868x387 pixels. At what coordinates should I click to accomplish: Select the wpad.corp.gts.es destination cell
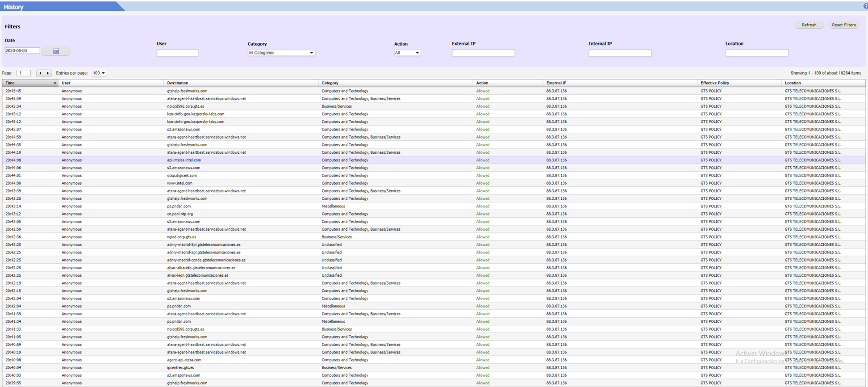(181, 237)
